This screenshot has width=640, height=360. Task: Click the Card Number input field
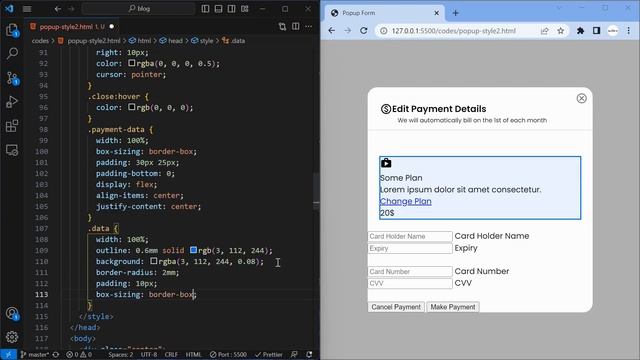tap(410, 271)
